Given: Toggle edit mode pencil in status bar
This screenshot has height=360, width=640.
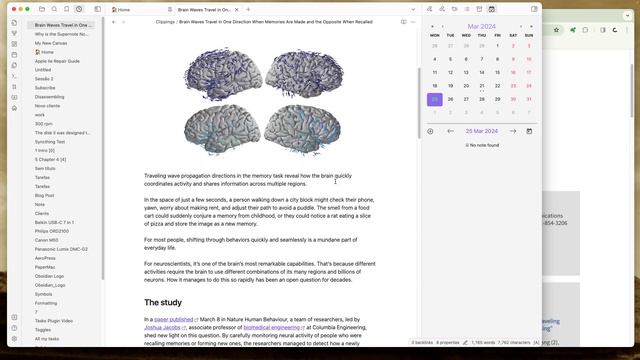Looking at the screenshot, I should 465,343.
